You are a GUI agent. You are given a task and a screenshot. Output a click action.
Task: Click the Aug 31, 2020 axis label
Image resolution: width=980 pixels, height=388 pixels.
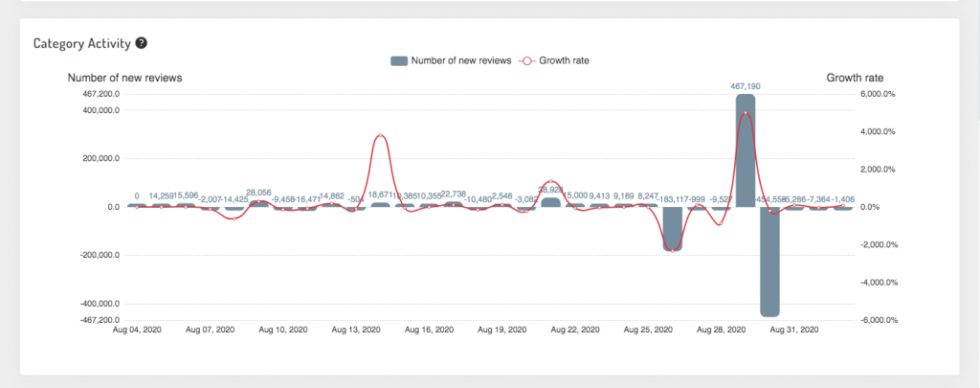(793, 329)
